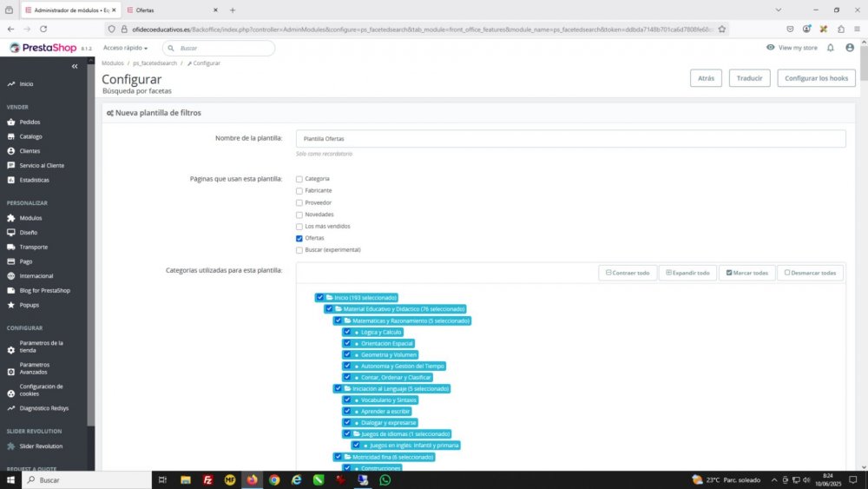The image size is (868, 489).
Task: Click Contraer todo button
Action: [x=628, y=273]
